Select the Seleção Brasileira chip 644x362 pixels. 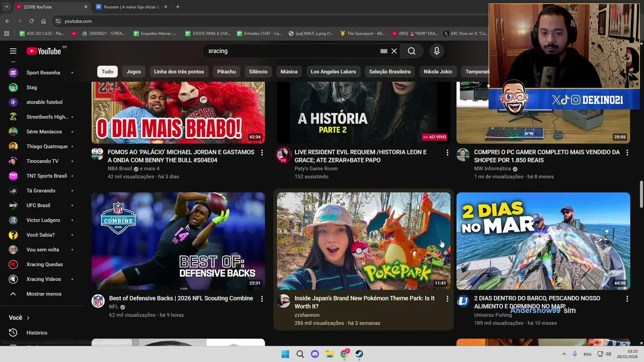pos(390,71)
